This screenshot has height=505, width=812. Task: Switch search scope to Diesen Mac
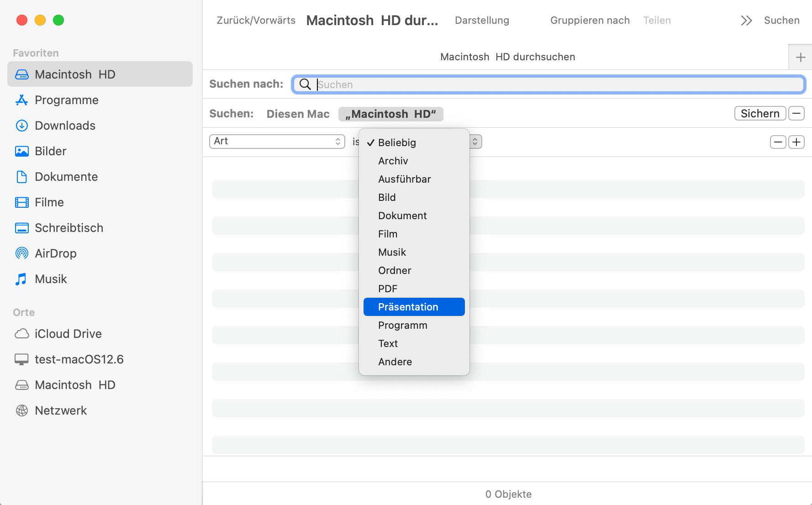tap(298, 114)
